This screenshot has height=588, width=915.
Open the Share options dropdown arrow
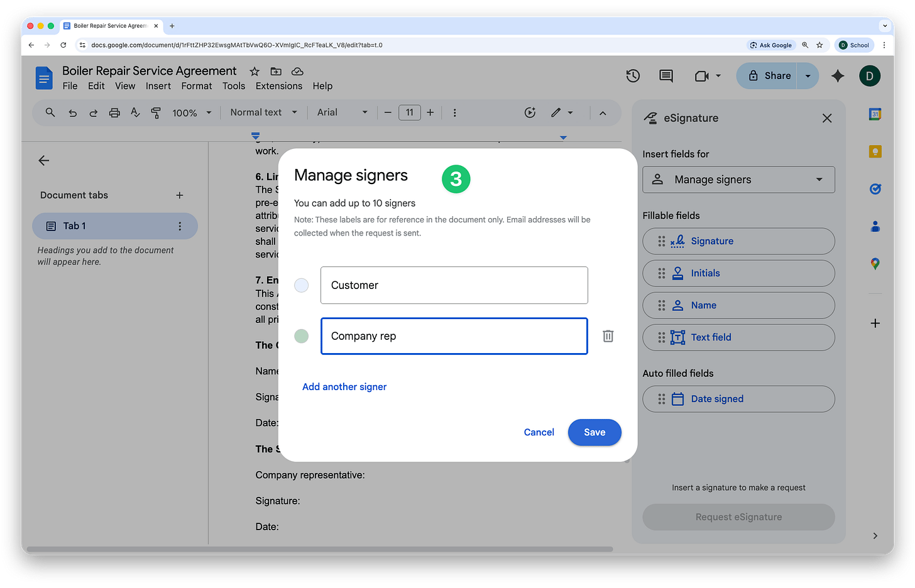click(808, 76)
